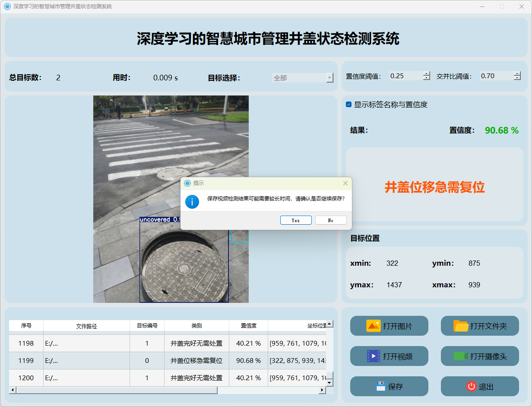Increase the 置信度阈值 value with up arrow
The width and height of the screenshot is (532, 407).
click(427, 73)
